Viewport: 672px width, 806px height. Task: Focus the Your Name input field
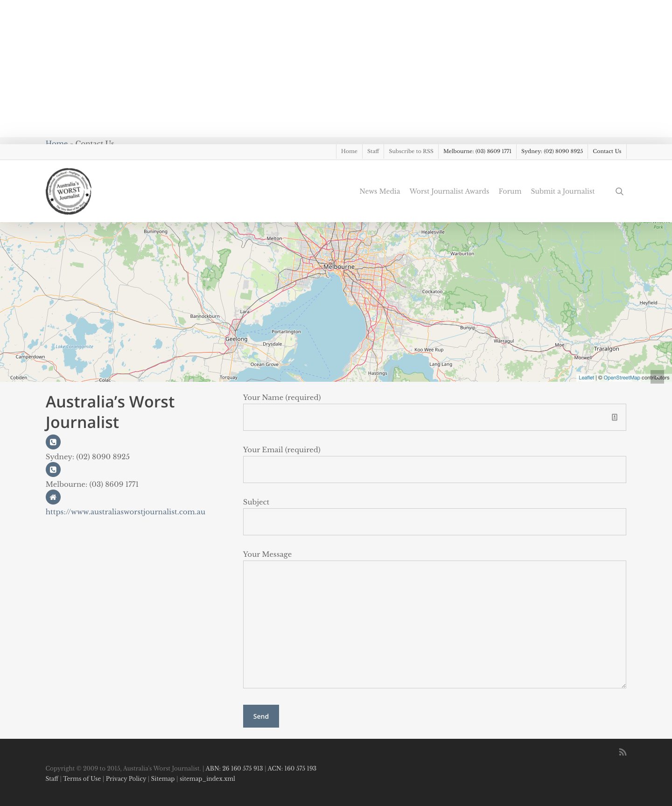pyautogui.click(x=434, y=417)
